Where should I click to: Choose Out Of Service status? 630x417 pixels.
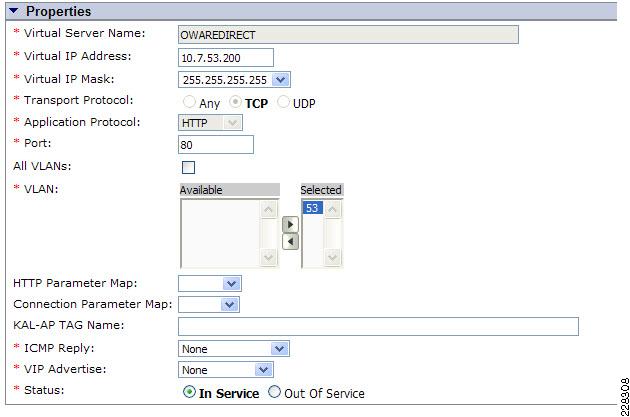274,391
